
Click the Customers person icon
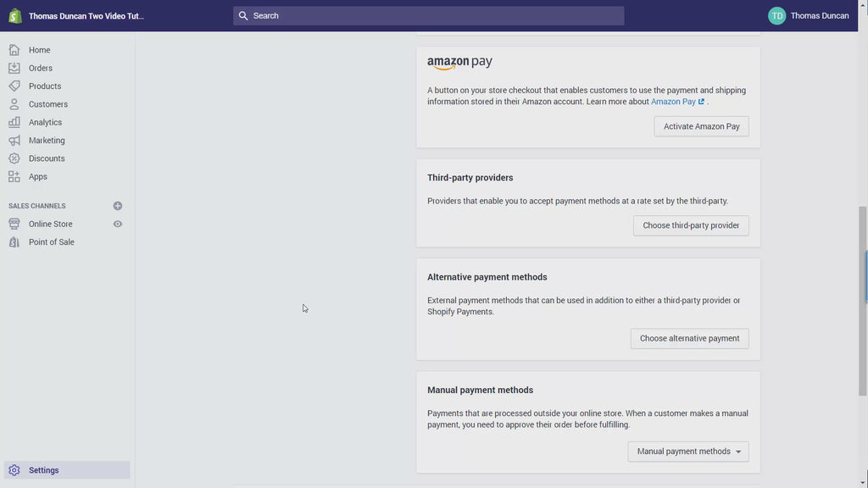point(14,104)
